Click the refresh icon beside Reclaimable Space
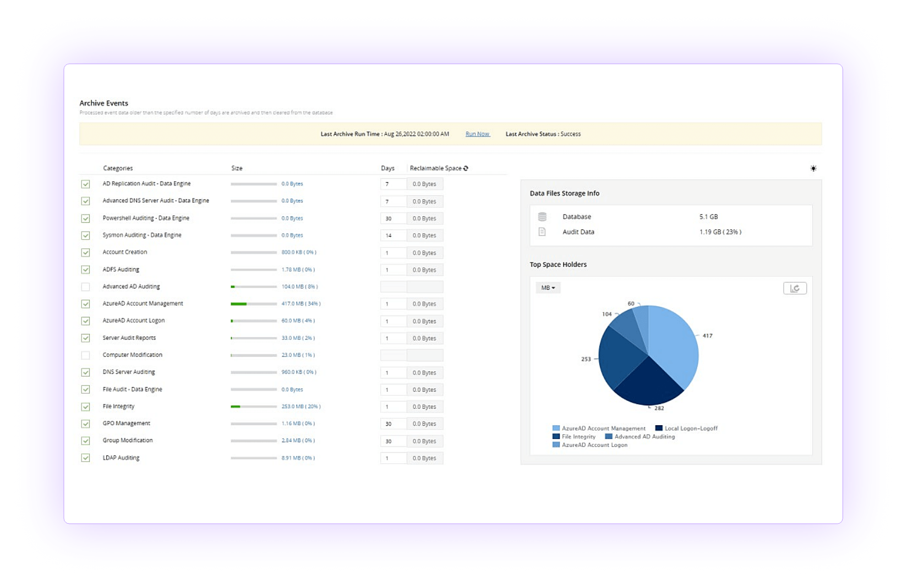Screen dimensions: 907x588 coord(466,168)
